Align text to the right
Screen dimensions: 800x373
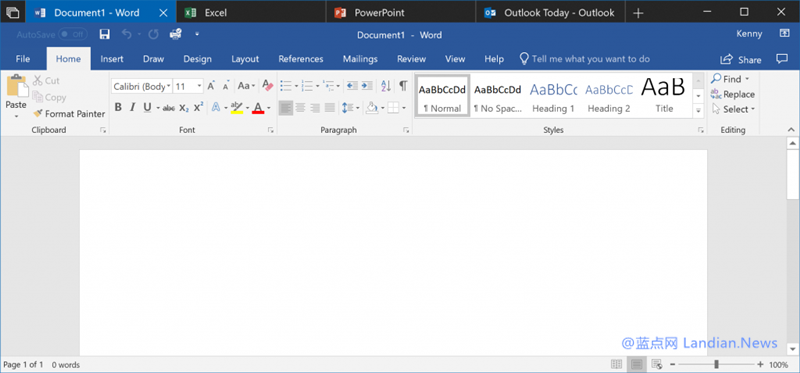tap(315, 108)
